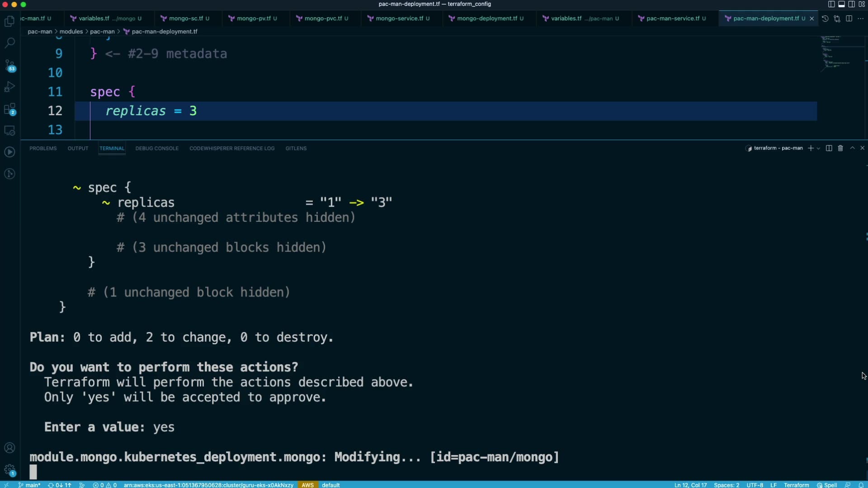Viewport: 868px width, 488px height.
Task: Toggle the primary sidebar layout button
Action: coord(831,4)
